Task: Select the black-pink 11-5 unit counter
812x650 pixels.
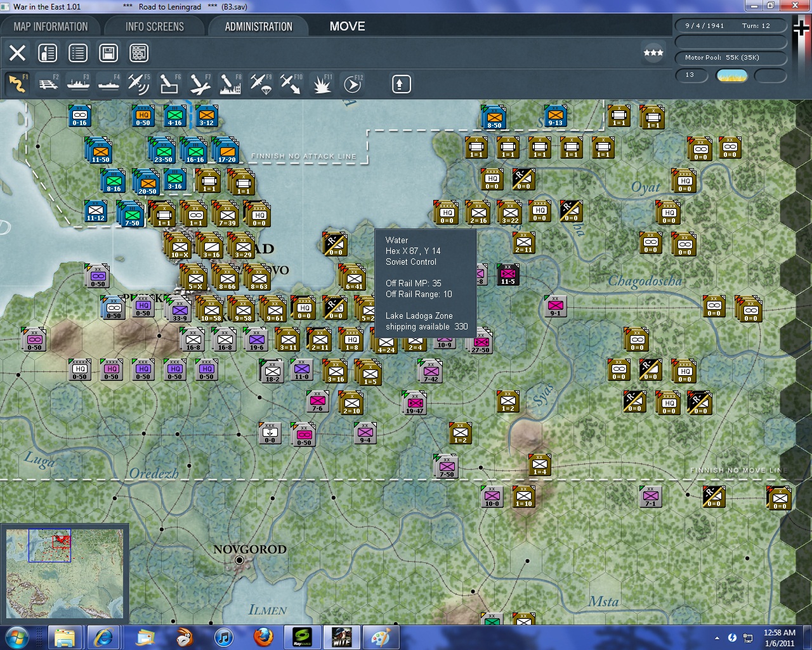Action: coord(507,274)
